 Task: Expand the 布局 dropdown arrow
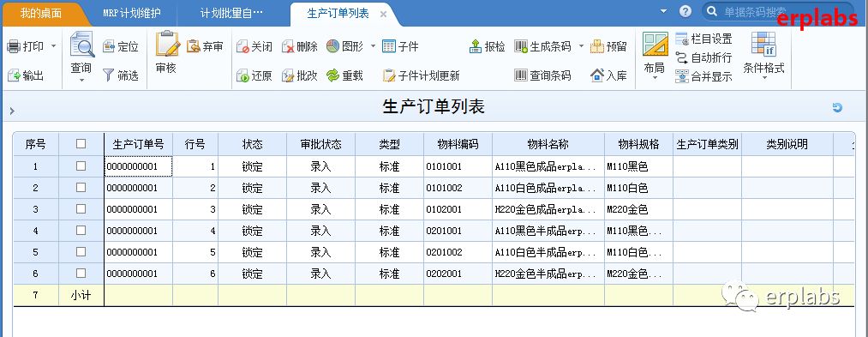click(655, 78)
